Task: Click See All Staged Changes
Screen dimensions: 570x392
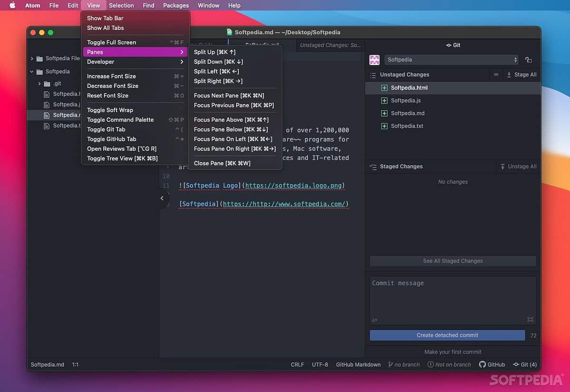Action: [452, 260]
